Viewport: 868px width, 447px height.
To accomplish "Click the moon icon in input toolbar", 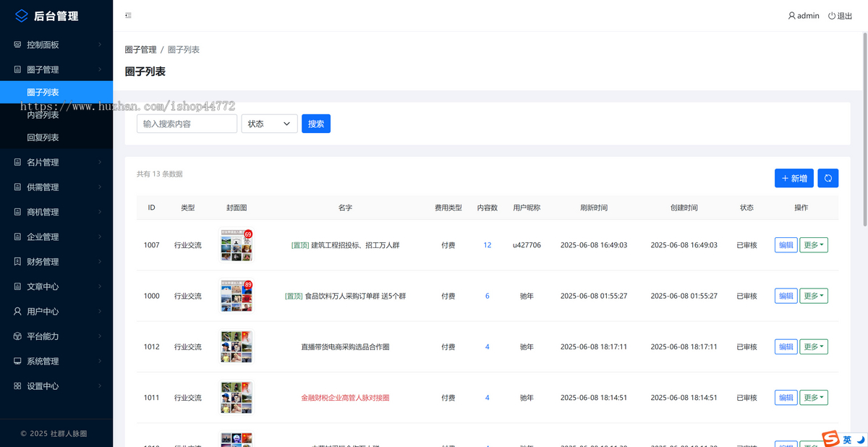I will coord(860,439).
